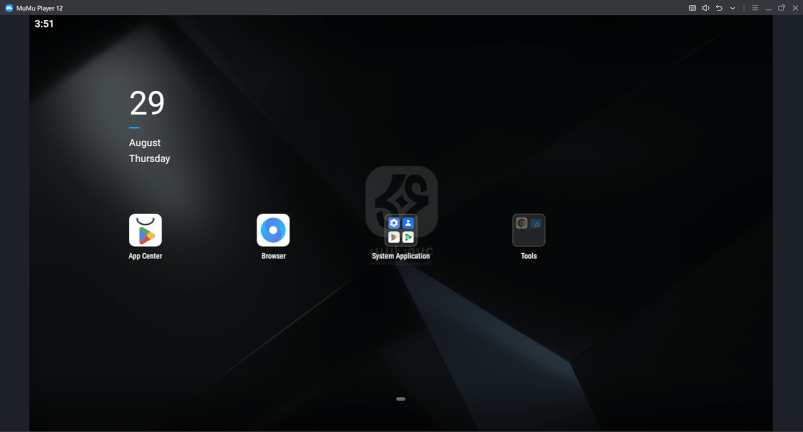The image size is (803, 432).
Task: Click the "App Center" text label
Action: click(145, 256)
